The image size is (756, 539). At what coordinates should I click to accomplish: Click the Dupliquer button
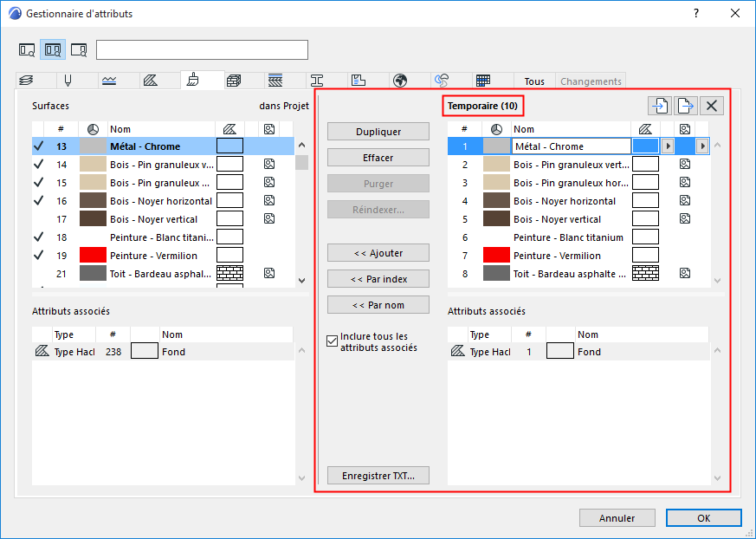pos(378,132)
